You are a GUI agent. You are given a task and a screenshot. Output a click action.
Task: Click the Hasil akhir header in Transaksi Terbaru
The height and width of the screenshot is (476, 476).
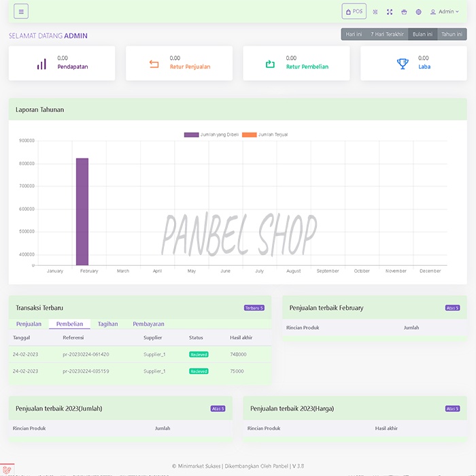241,337
